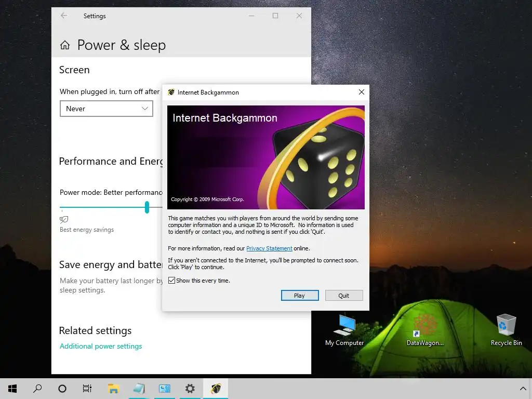Screen dimensions: 532x399
Task: Click the Best energy savings label
Action: point(87,230)
